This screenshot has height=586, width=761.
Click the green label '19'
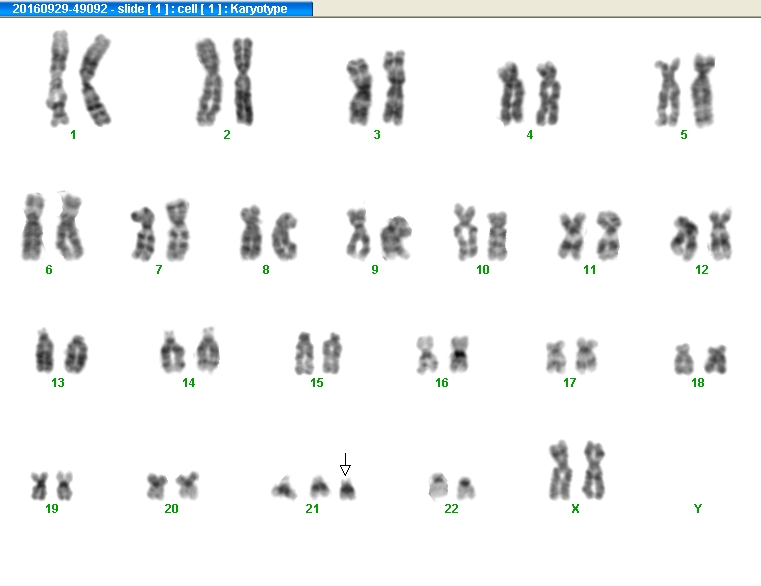pyautogui.click(x=51, y=509)
